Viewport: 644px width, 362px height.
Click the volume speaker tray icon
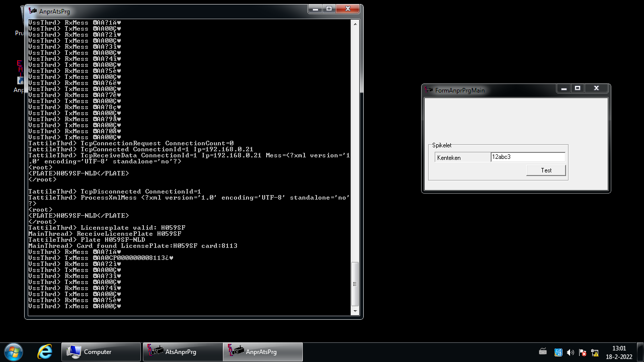pyautogui.click(x=570, y=352)
